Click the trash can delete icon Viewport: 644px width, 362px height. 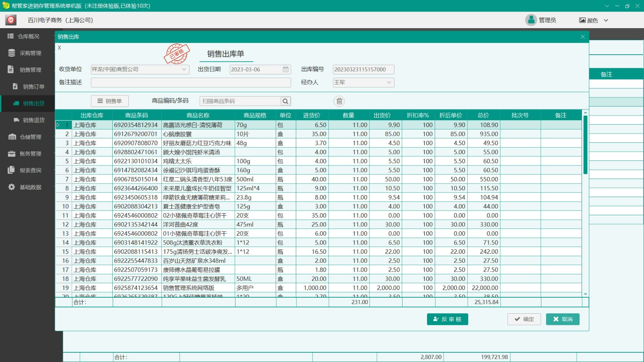pyautogui.click(x=339, y=101)
